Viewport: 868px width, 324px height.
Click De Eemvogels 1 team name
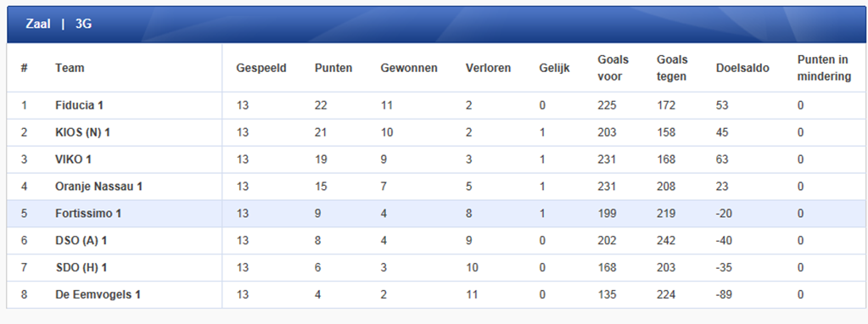pyautogui.click(x=98, y=294)
